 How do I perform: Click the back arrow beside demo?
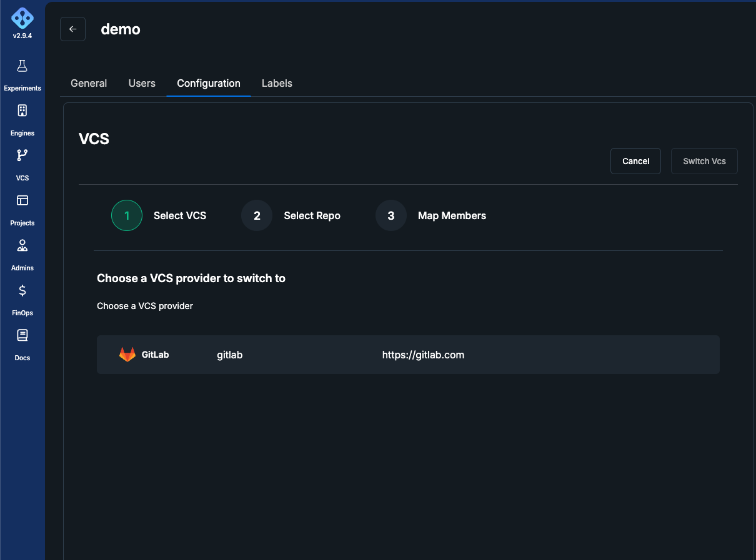(72, 29)
